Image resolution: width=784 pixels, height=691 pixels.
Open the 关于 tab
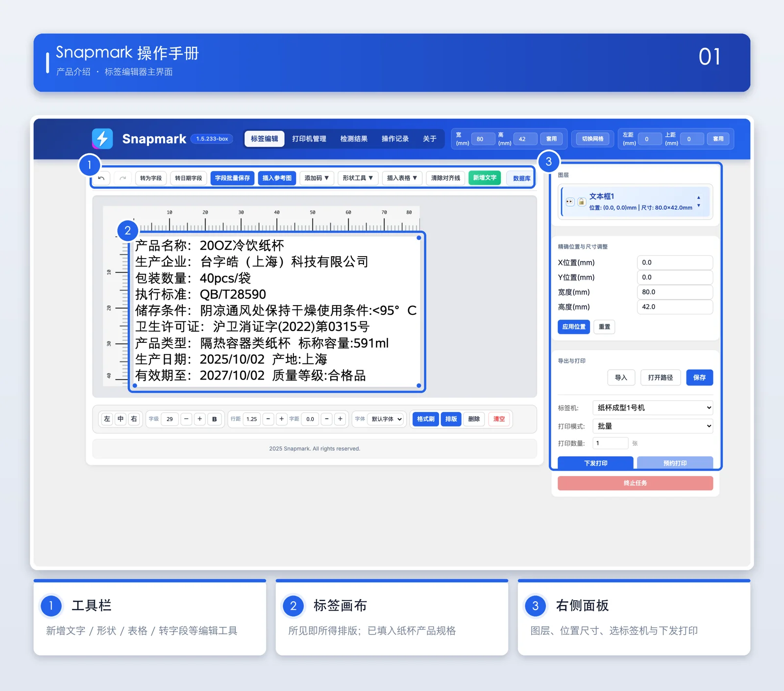pyautogui.click(x=430, y=139)
